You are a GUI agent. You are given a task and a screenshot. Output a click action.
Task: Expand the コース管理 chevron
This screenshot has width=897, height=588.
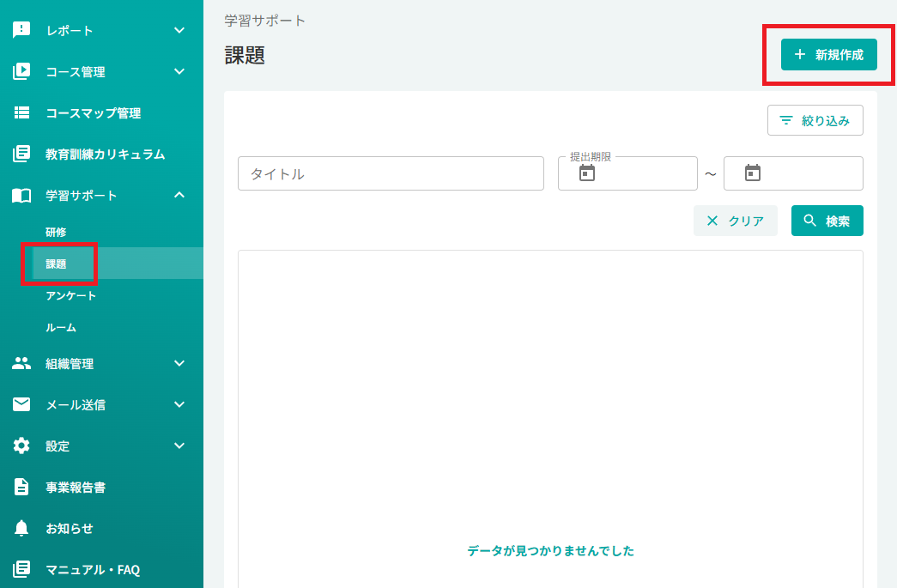pos(179,71)
